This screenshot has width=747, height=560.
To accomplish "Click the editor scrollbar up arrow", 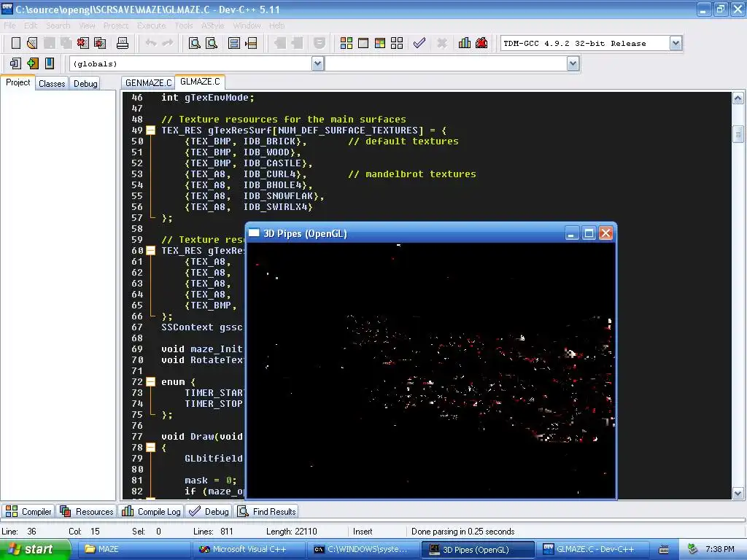I will (x=738, y=98).
